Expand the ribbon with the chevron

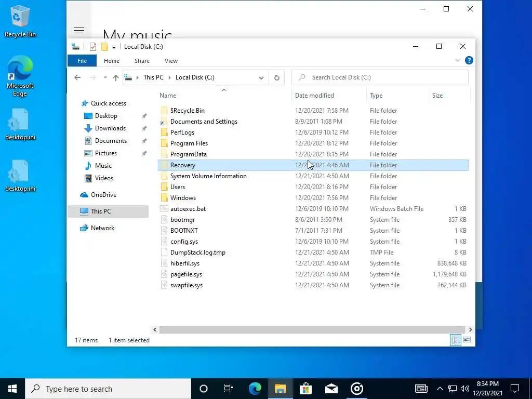pyautogui.click(x=457, y=60)
